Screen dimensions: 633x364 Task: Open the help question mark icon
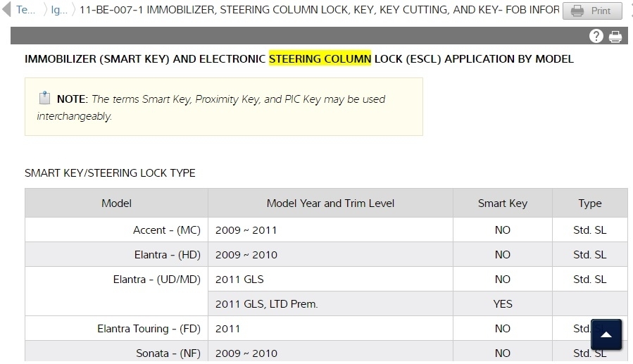596,37
